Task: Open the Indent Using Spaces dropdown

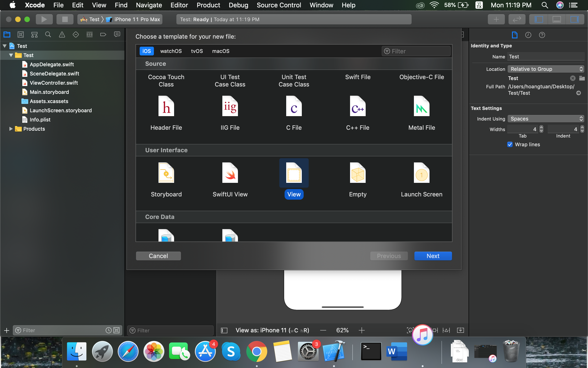Action: pos(546,118)
